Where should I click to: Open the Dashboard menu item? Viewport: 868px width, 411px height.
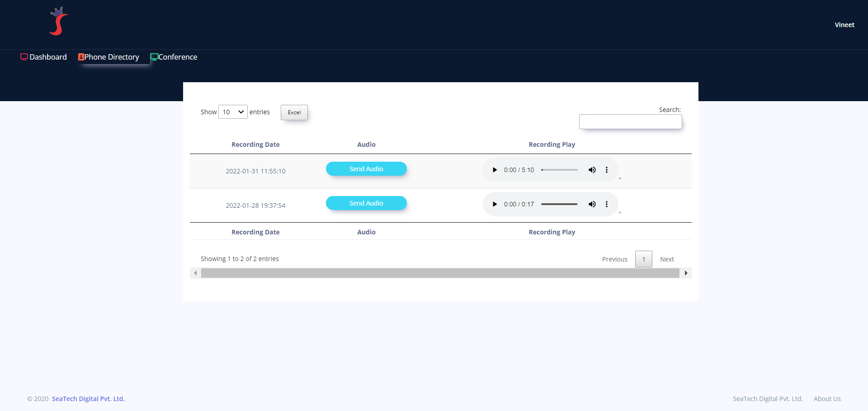[43, 57]
